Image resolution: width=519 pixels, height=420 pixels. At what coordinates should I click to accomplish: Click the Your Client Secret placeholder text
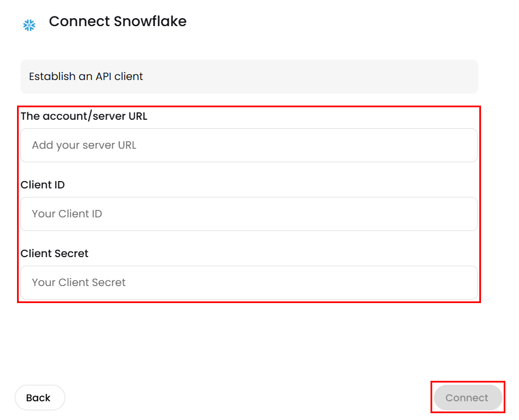coord(79,283)
